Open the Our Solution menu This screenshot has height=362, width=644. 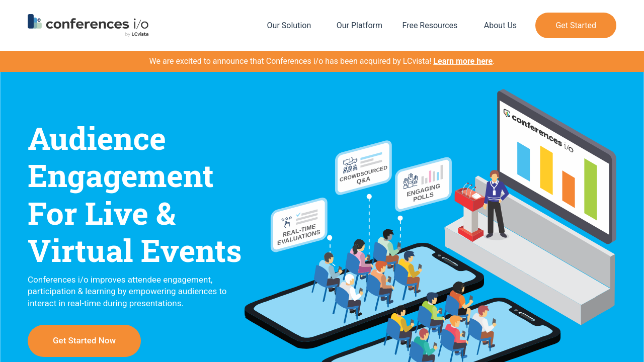(x=289, y=26)
